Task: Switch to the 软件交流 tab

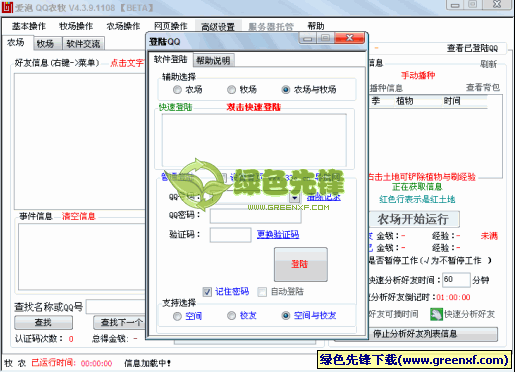Action: 83,43
